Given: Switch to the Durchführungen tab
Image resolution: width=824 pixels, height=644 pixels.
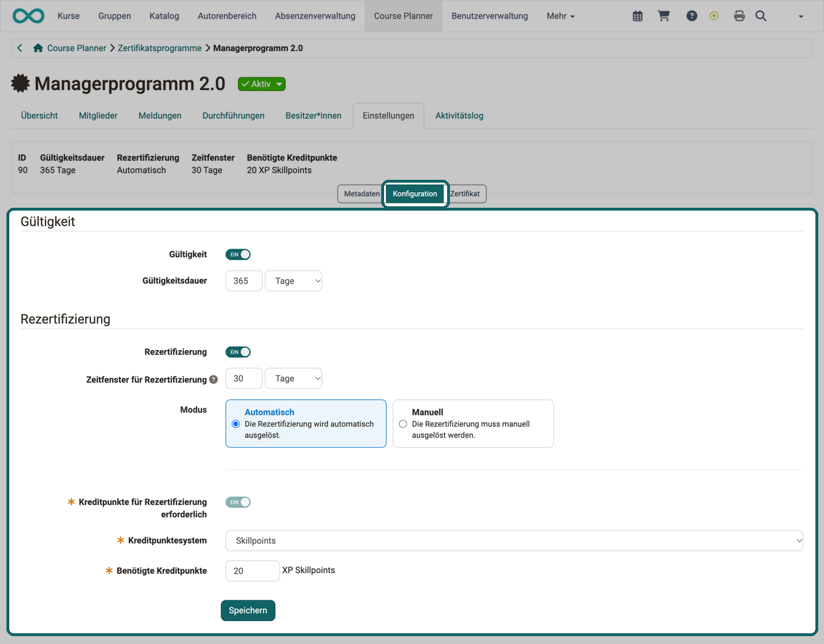Looking at the screenshot, I should tap(234, 115).
